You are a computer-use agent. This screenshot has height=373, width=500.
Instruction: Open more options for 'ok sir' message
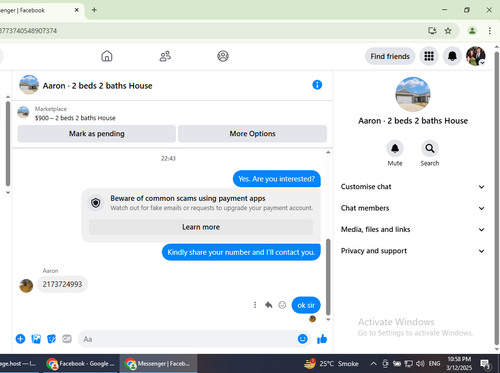(x=255, y=305)
